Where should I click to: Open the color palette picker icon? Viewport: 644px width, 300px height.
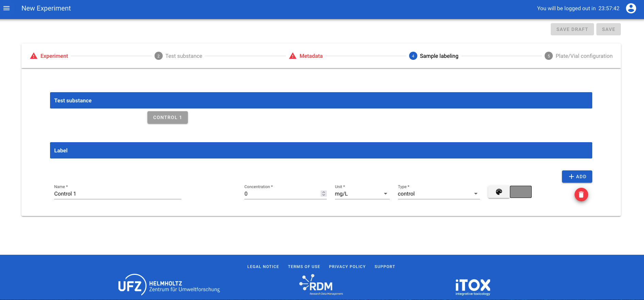click(499, 192)
